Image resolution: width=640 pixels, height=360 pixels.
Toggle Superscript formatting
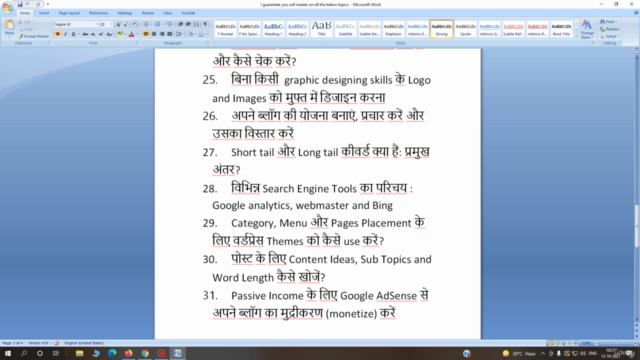point(101,34)
